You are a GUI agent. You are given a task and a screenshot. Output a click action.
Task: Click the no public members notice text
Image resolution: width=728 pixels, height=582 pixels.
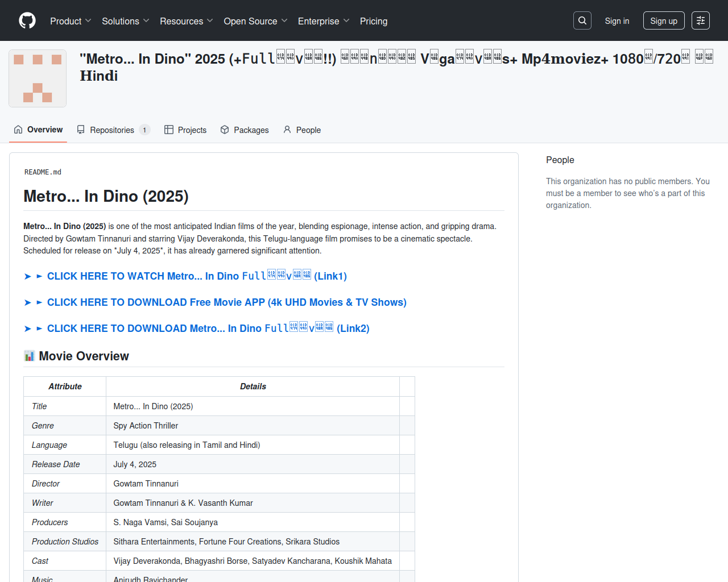(x=628, y=193)
